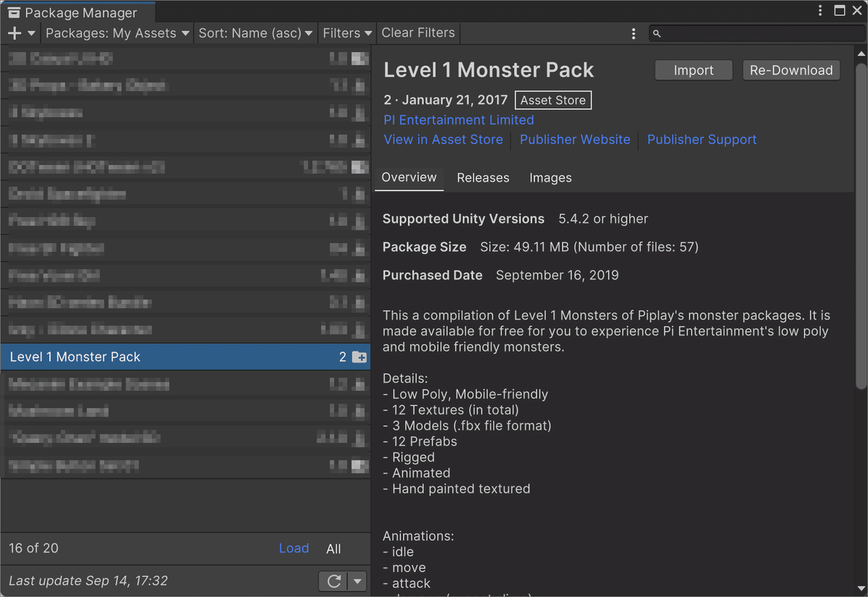The height and width of the screenshot is (597, 868).
Task: Click the Load link in list footer
Action: [x=294, y=549]
